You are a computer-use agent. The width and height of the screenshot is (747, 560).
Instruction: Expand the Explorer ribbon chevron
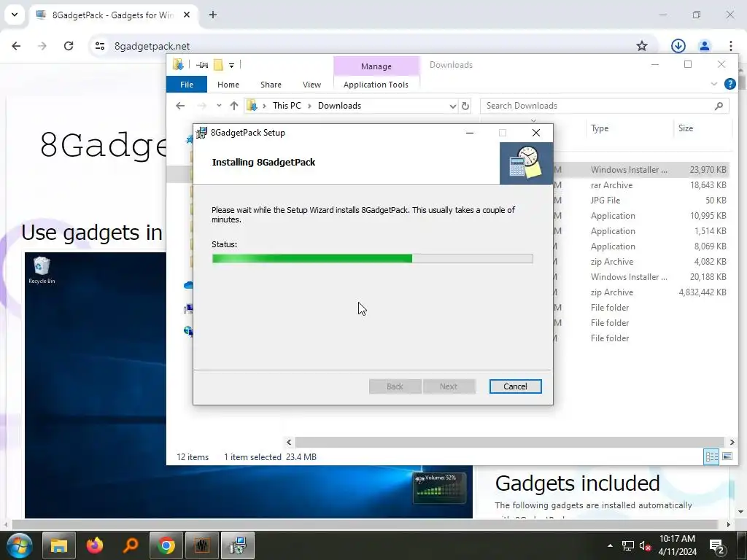(713, 84)
